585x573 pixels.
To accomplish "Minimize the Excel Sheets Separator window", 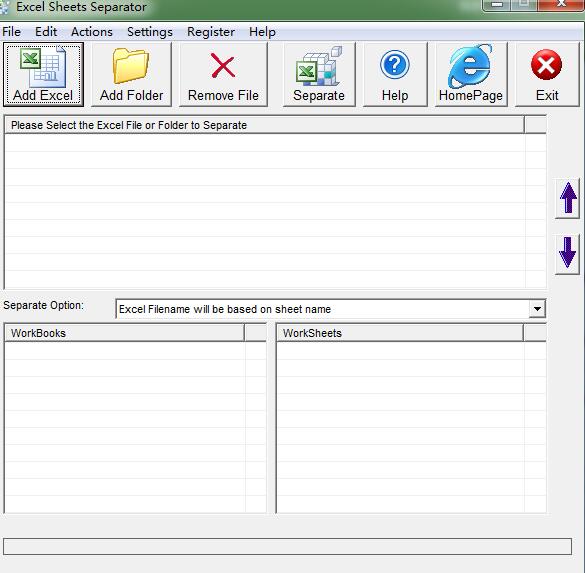I will click(x=497, y=4).
